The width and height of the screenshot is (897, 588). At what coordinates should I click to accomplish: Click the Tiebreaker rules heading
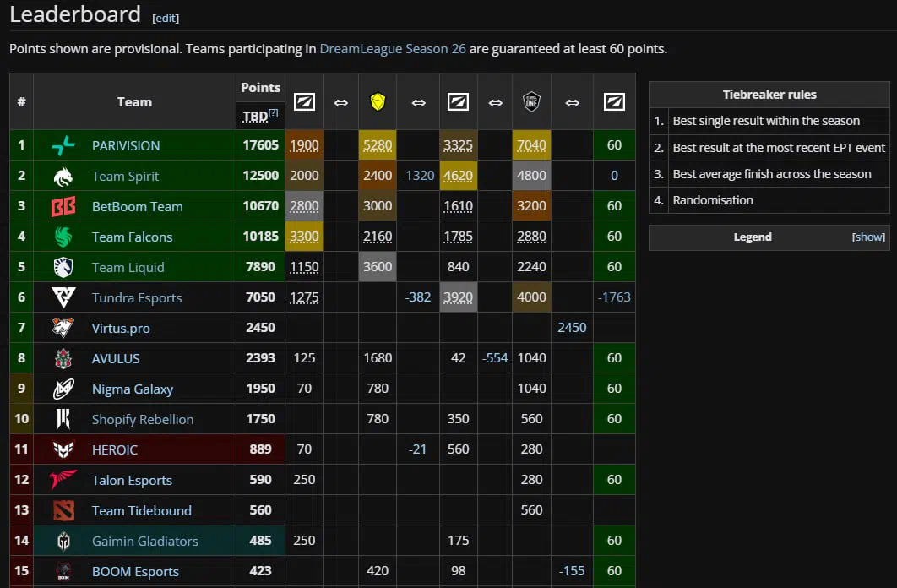pos(769,95)
